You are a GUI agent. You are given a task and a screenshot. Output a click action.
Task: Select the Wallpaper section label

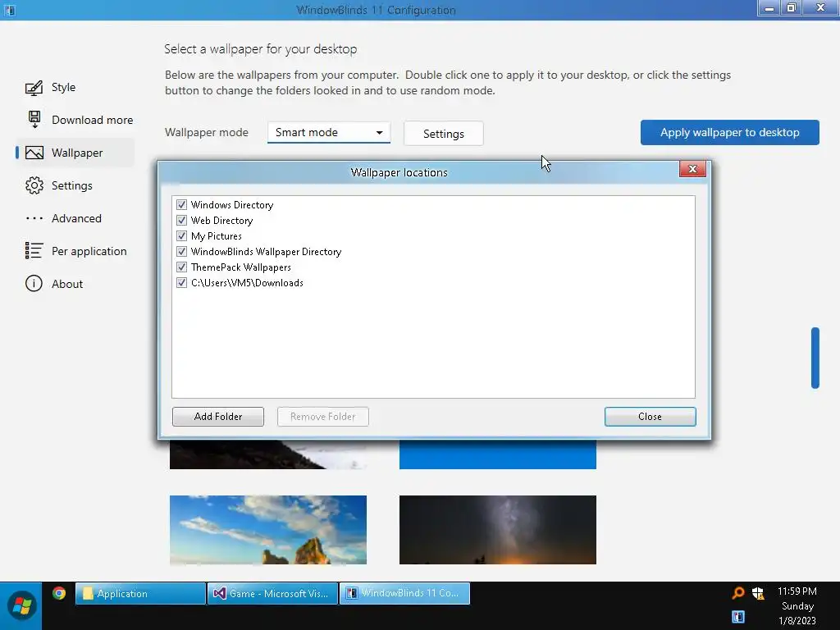(x=77, y=153)
